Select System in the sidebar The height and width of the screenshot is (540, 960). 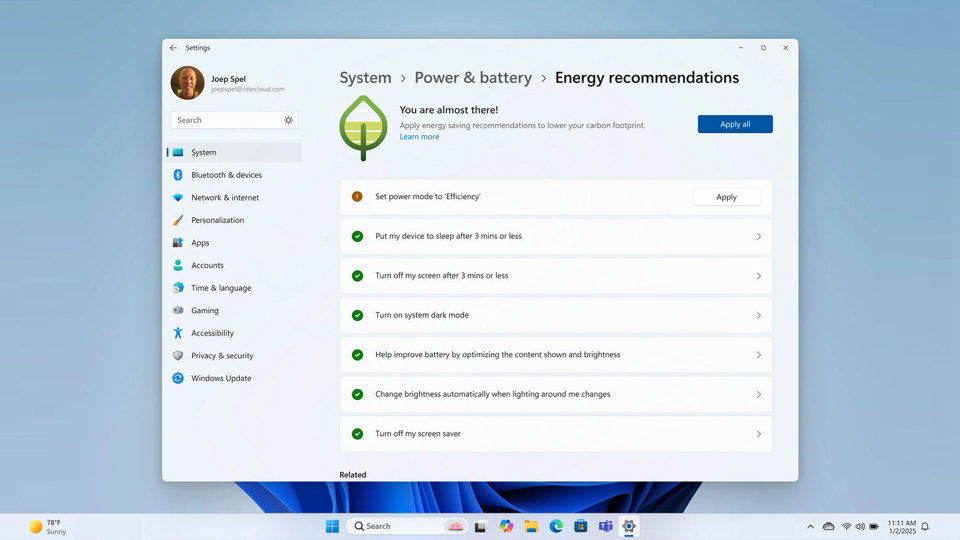[234, 152]
